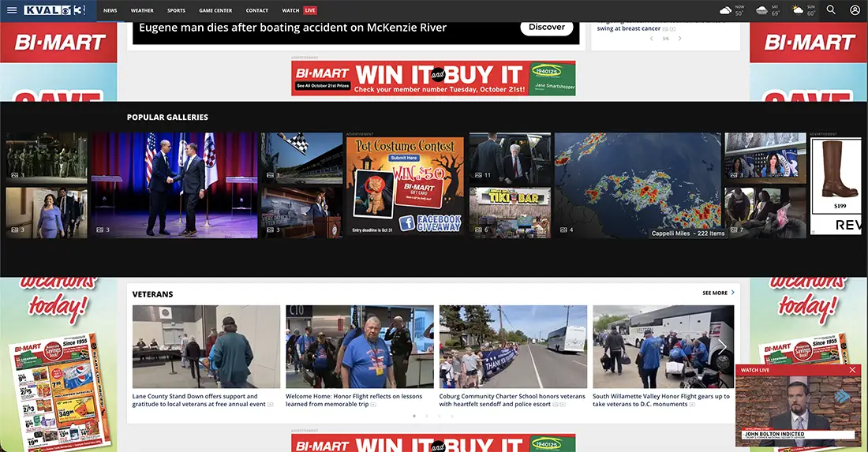Click the South Willamette Honor Flight bus photo
The image size is (868, 452).
663,346
